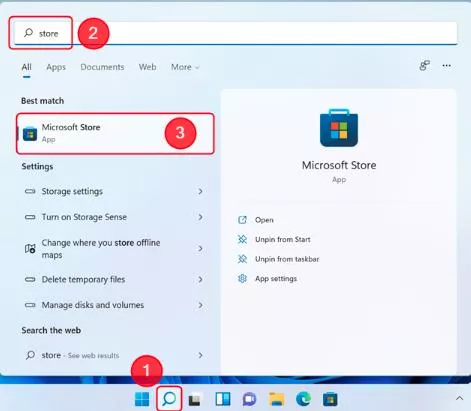
Task: Open Manage disks and volumes result
Action: pyautogui.click(x=115, y=305)
